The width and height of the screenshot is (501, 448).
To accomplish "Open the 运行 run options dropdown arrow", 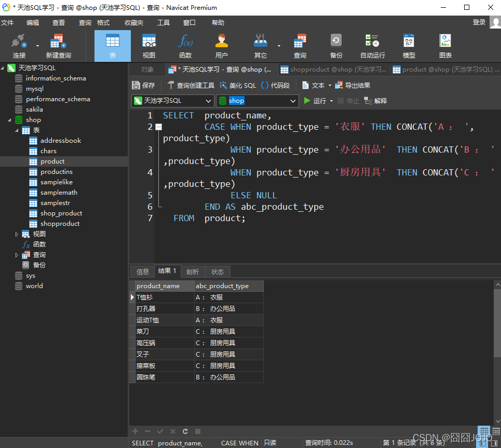I will click(331, 101).
